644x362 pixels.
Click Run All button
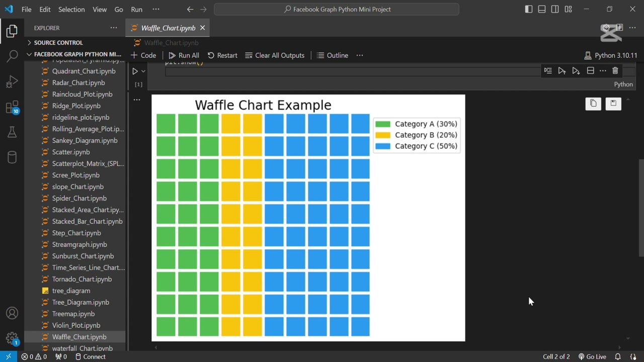(184, 55)
